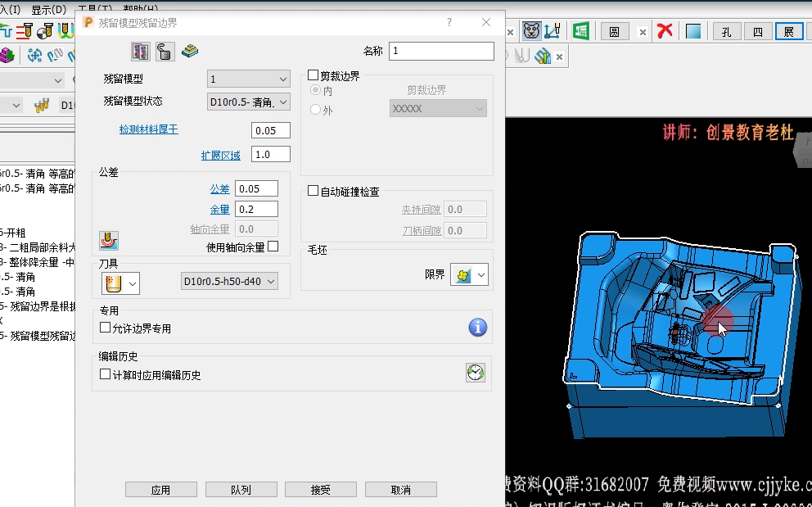Open the 剪裁边界 XXXXX dropdown
This screenshot has height=507, width=812.
(x=438, y=108)
